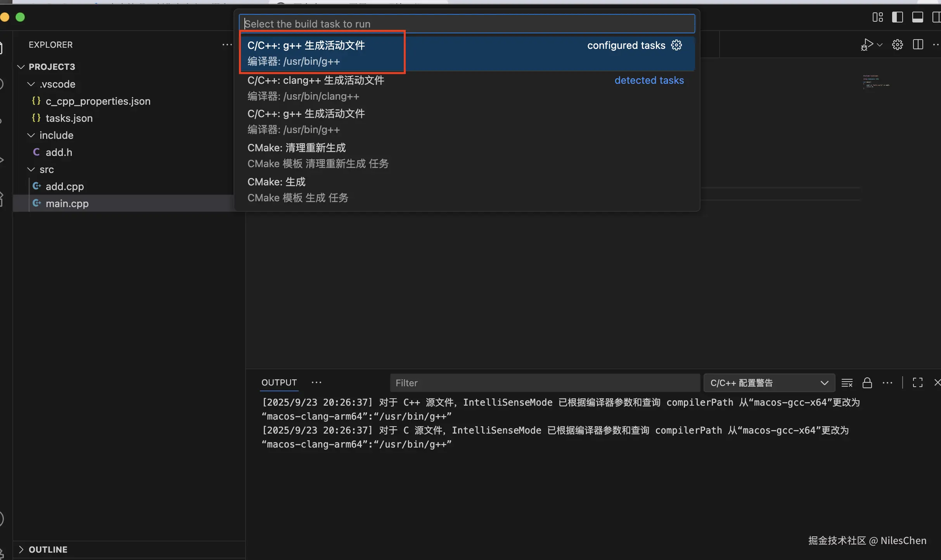Click the split editor icon

pos(918,45)
